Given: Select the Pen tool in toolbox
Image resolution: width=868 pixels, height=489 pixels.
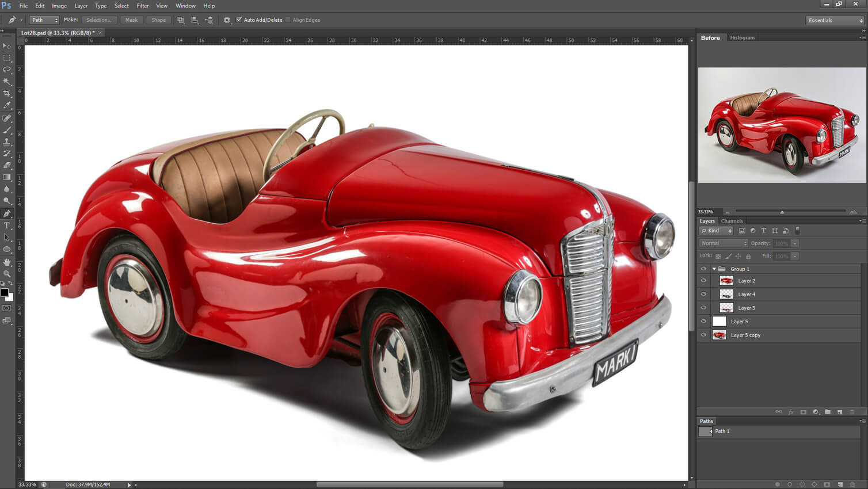Looking at the screenshot, I should 7,213.
